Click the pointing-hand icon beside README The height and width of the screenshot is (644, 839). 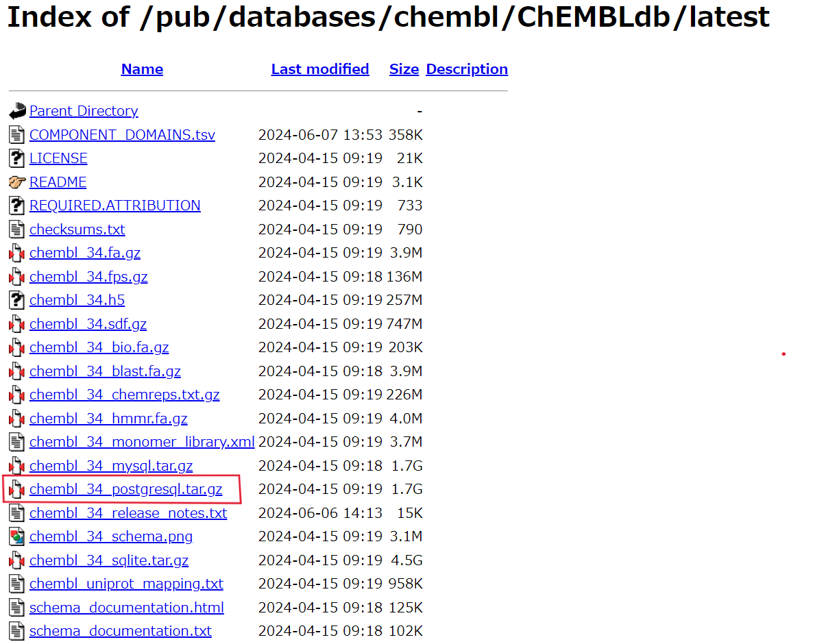pos(16,182)
